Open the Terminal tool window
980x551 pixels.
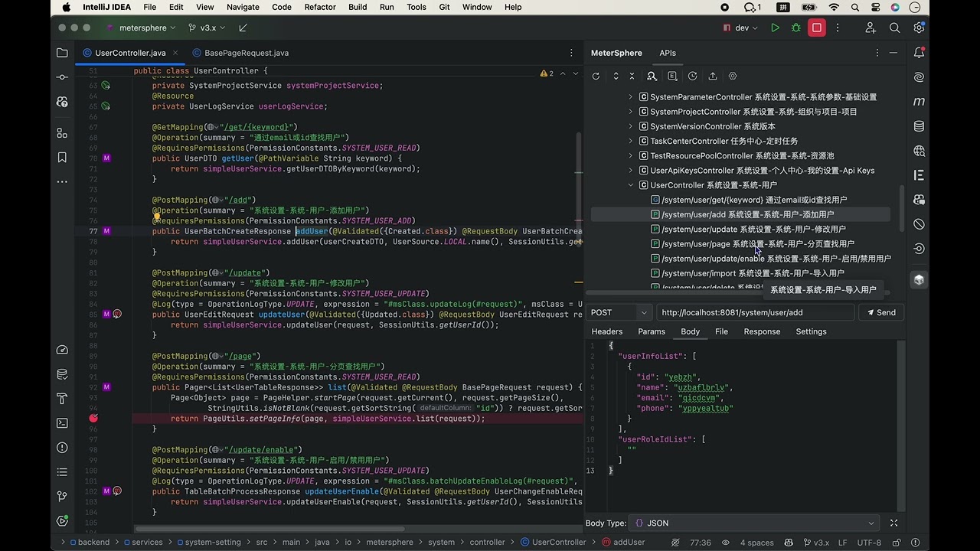(x=62, y=423)
